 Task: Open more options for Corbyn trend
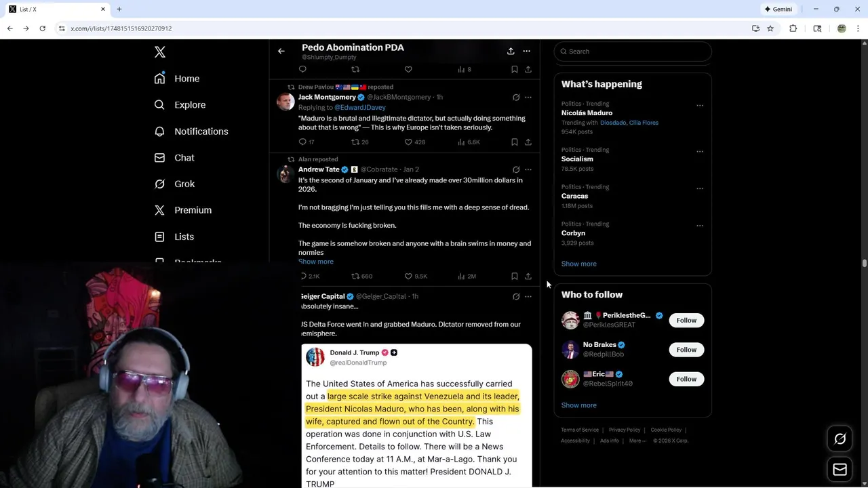pyautogui.click(x=700, y=226)
